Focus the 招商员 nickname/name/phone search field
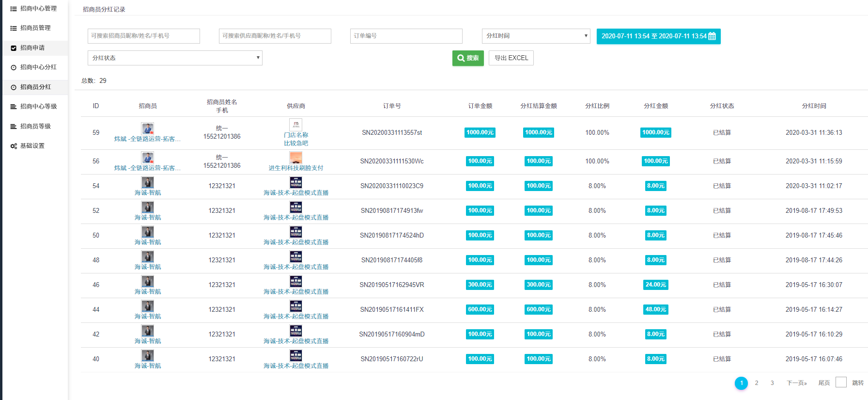The width and height of the screenshot is (868, 400). 144,36
